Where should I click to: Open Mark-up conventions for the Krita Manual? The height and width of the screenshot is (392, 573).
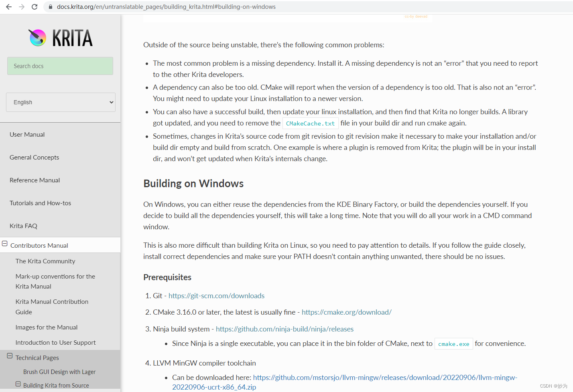(x=55, y=281)
